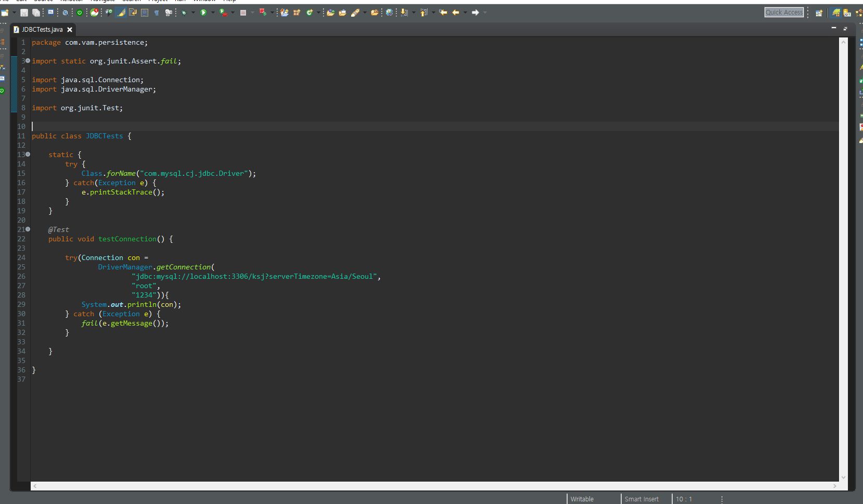Click the New file wizard icon
This screenshot has height=504, width=863.
pos(5,12)
